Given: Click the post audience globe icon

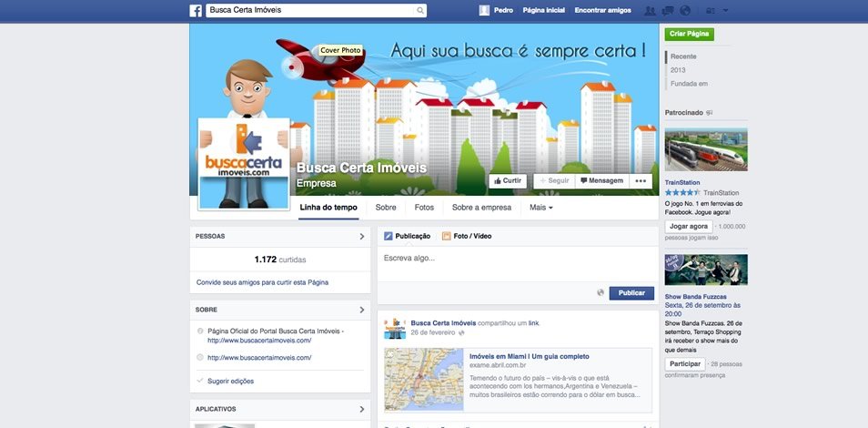Looking at the screenshot, I should (601, 292).
